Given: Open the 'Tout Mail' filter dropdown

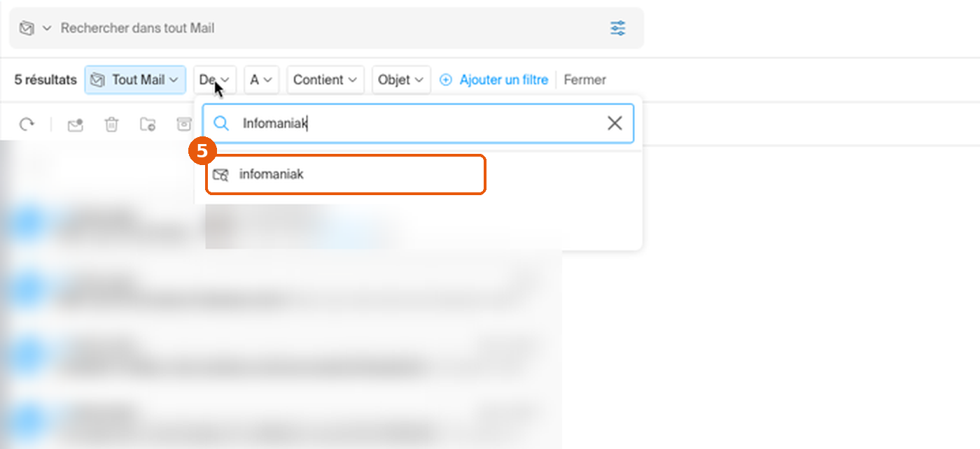Looking at the screenshot, I should 135,80.
